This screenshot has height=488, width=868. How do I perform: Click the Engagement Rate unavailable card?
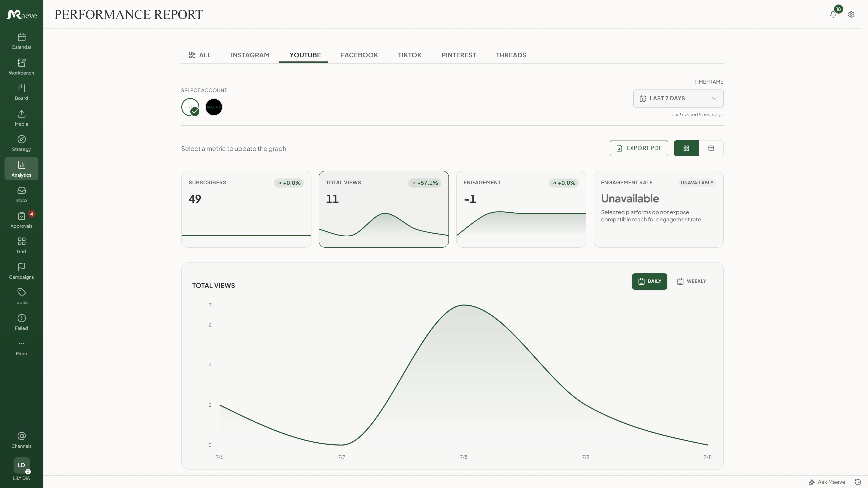[658, 209]
